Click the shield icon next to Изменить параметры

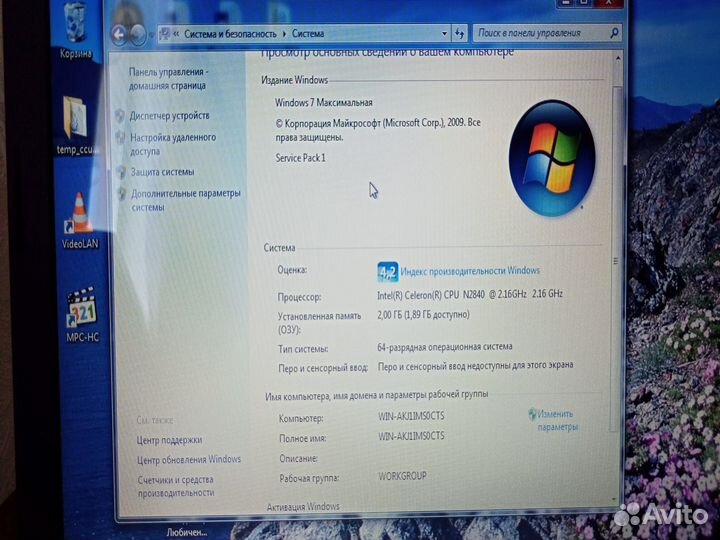click(532, 414)
